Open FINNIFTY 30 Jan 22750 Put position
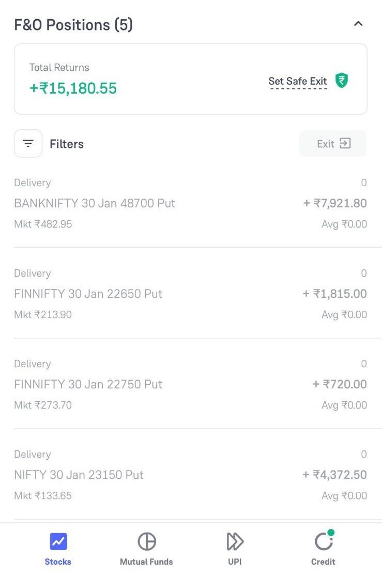The image size is (382, 588). [x=190, y=384]
